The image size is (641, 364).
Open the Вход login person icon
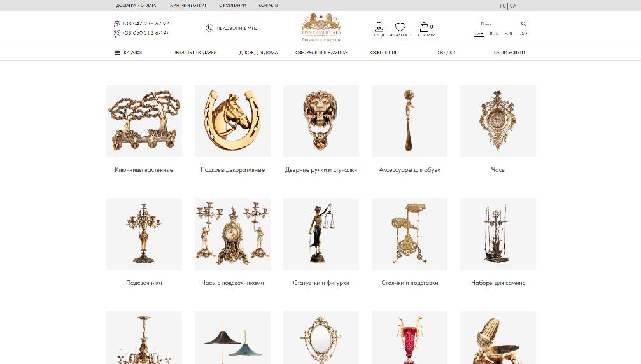click(x=379, y=27)
